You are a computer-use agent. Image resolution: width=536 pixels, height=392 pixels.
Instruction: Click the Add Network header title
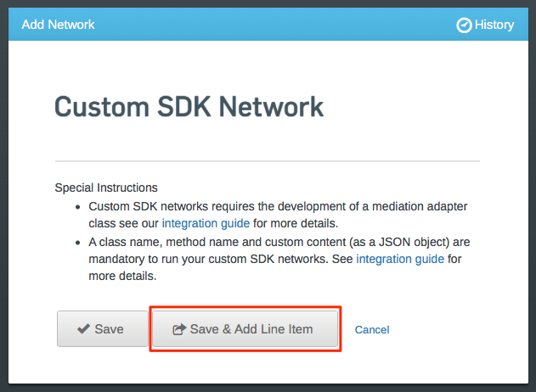click(58, 25)
